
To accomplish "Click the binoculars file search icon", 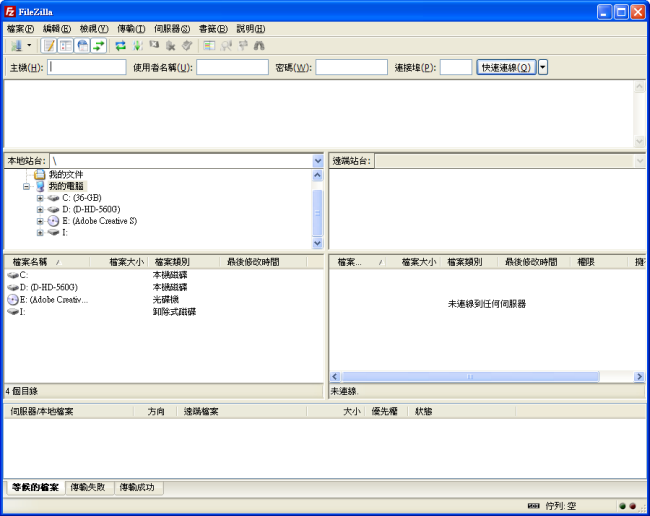I will (x=260, y=46).
